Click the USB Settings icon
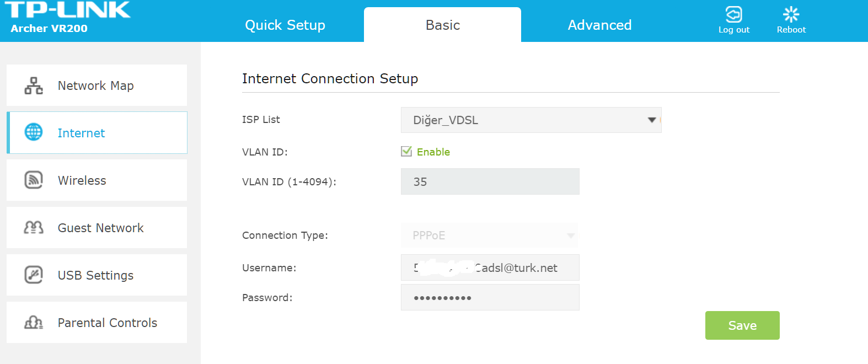Viewport: 868px width, 364px height. point(34,275)
